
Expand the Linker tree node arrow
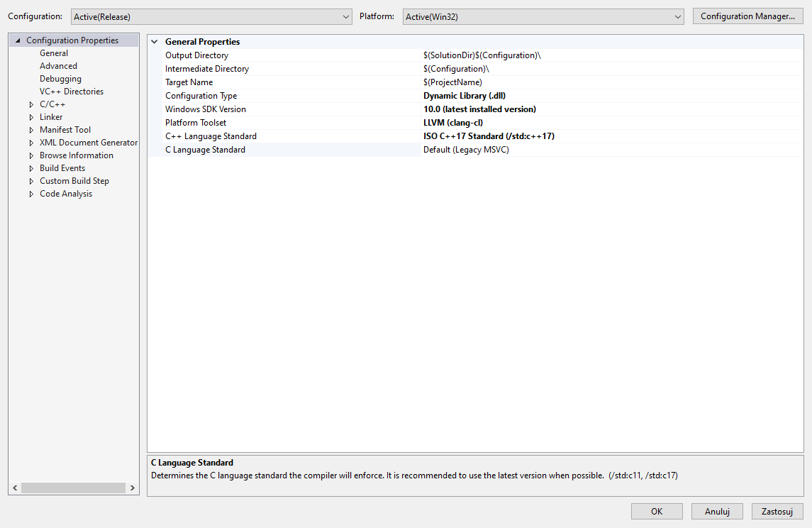31,117
